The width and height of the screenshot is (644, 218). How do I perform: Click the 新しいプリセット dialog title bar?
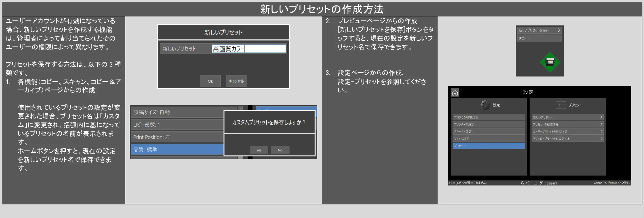coord(223,32)
